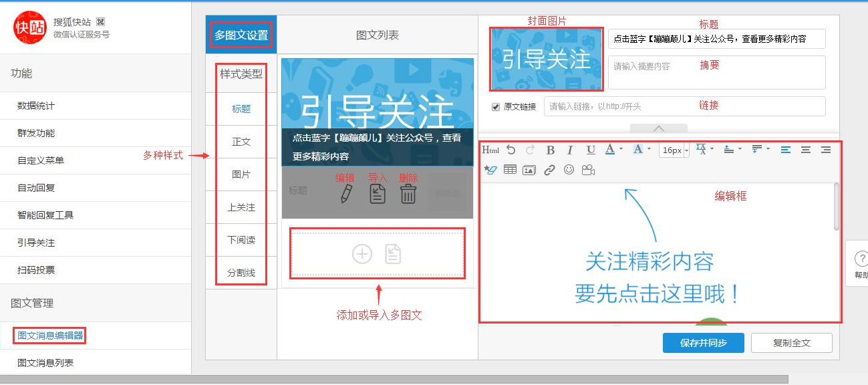The image size is (868, 385).
Task: Toggle bold formatting in editor toolbar
Action: [551, 150]
